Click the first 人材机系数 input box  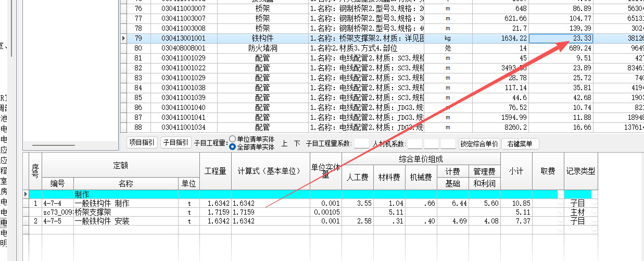tap(414, 144)
